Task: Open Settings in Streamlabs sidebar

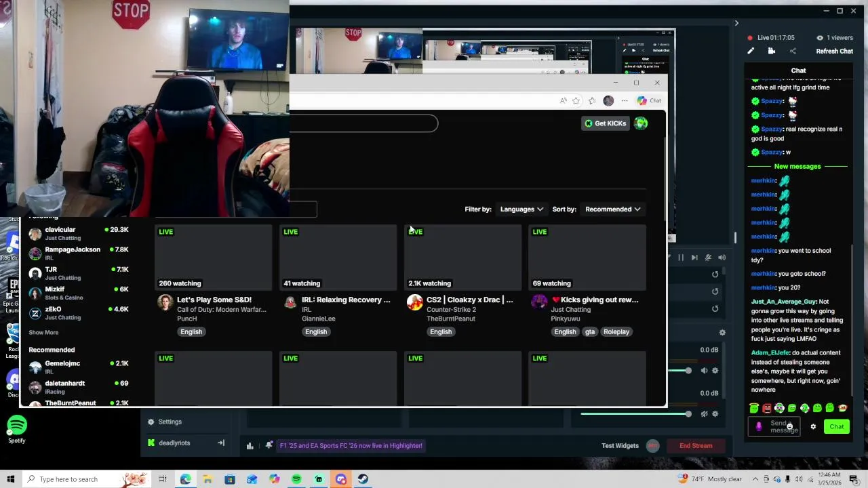Action: pos(164,422)
